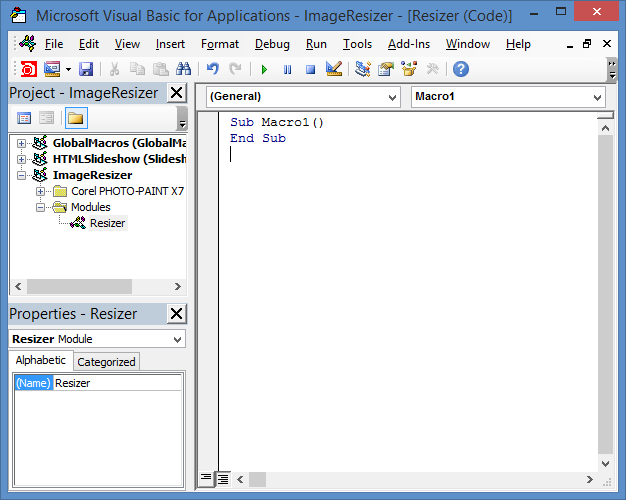The height and width of the screenshot is (500, 626).
Task: Click the Redo arrow icon
Action: click(235, 69)
